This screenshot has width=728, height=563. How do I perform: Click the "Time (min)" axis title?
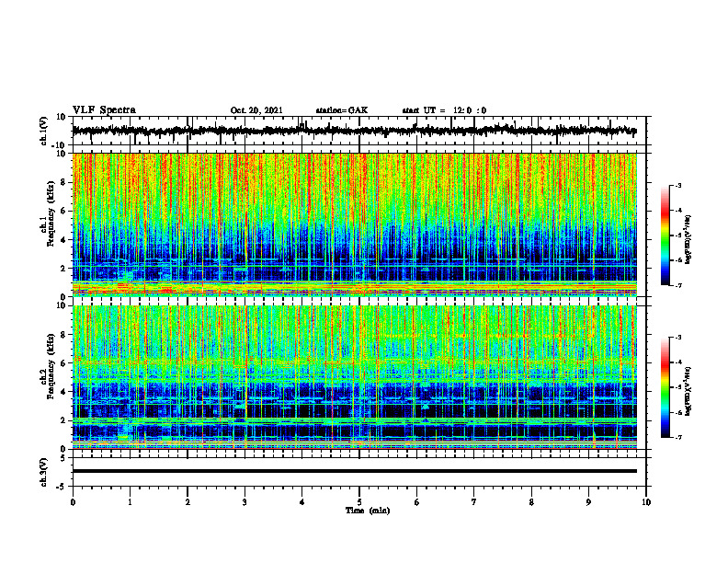368,511
